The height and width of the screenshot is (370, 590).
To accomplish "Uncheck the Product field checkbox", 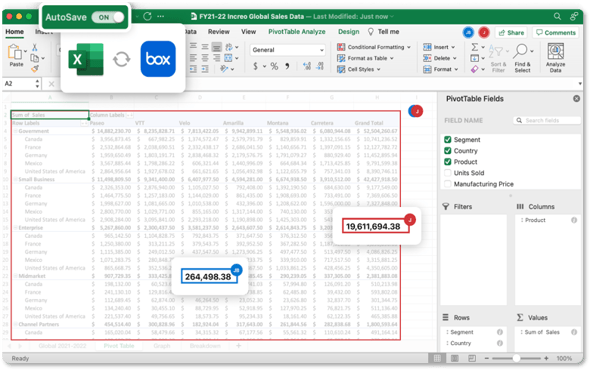I will coord(447,162).
